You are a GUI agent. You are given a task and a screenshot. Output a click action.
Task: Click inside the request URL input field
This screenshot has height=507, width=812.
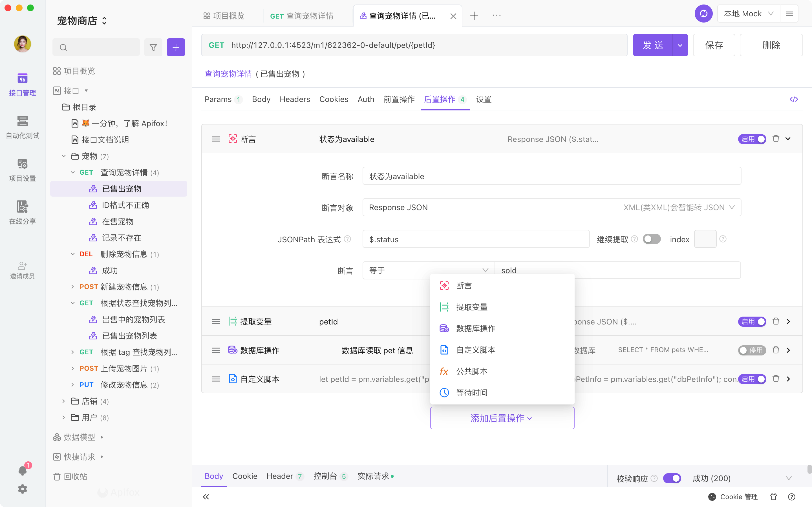pos(403,45)
